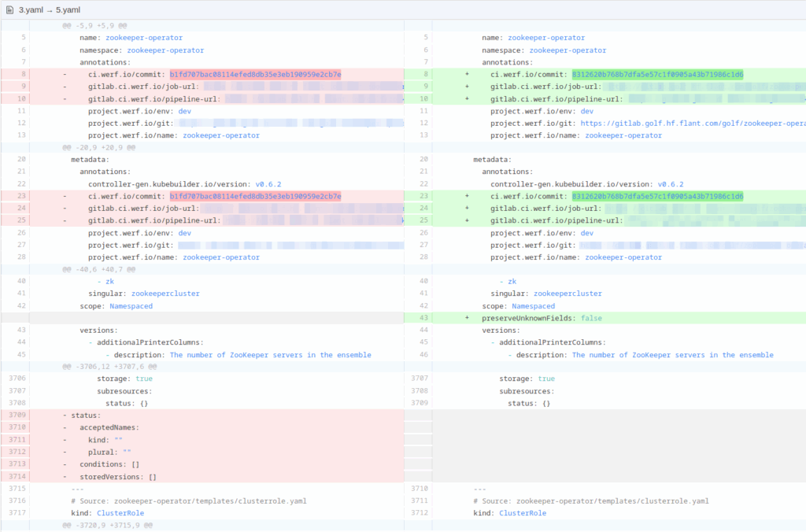Click the v0.6.2 version value in left pane
Viewport: 806px width, 532px height.
coord(268,184)
